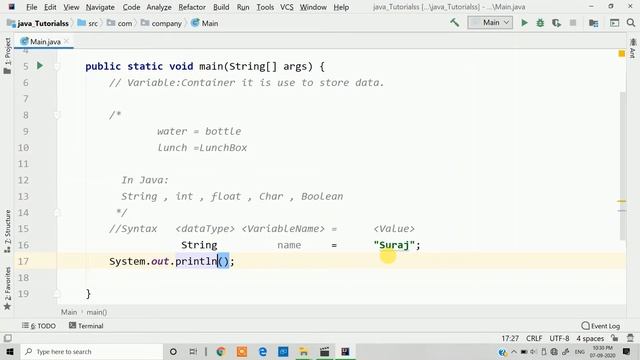This screenshot has height=360, width=640.
Task: Toggle tool window quick-access icon in status bar
Action: (x=7, y=338)
